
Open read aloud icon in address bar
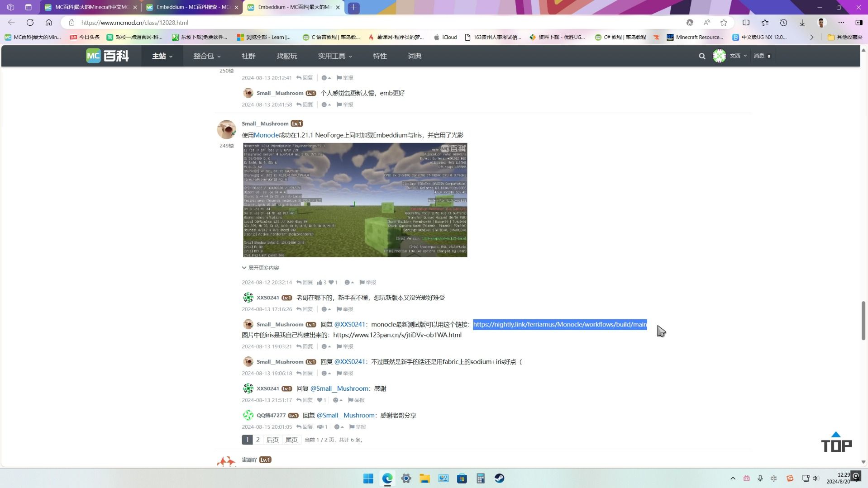[707, 23]
